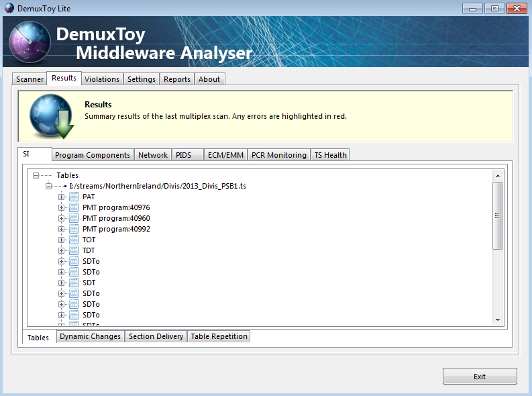This screenshot has width=532, height=396.
Task: Collapse the 2013_Divis_PSB1.ts stream node
Action: [48, 186]
